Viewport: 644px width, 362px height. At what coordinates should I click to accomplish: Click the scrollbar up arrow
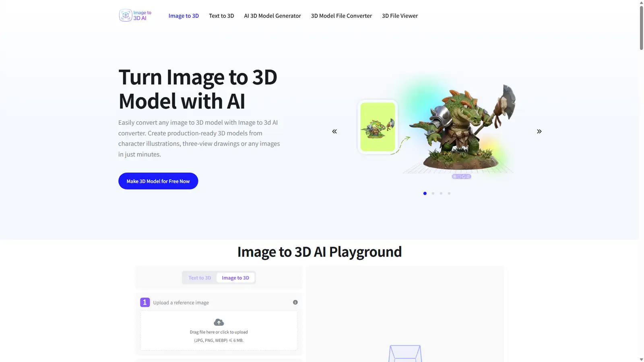641,2
